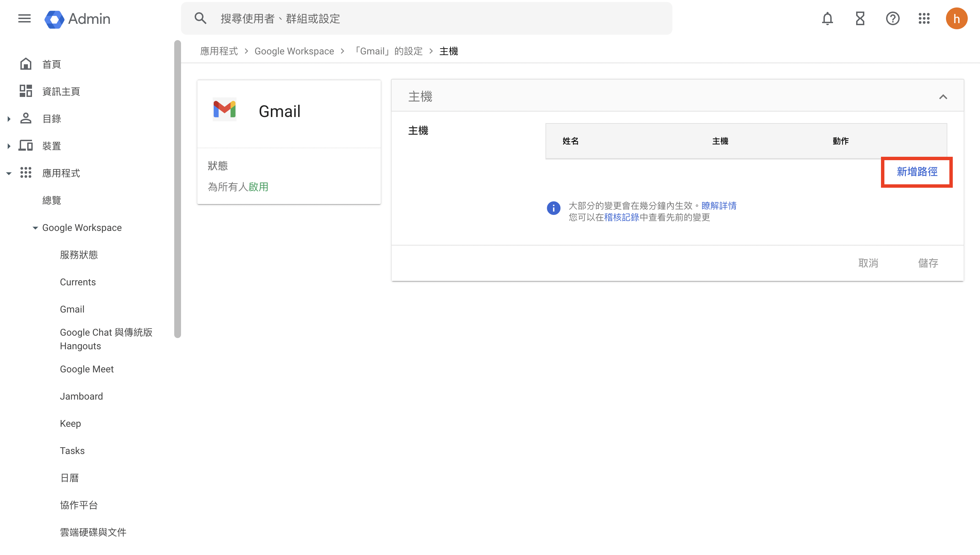
Task: Click the sidebar vertical scrollbar
Action: pyautogui.click(x=177, y=189)
